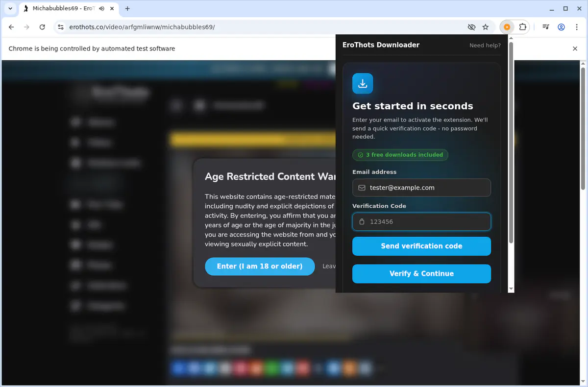Click Send verification code button
This screenshot has height=387, width=588.
(421, 246)
